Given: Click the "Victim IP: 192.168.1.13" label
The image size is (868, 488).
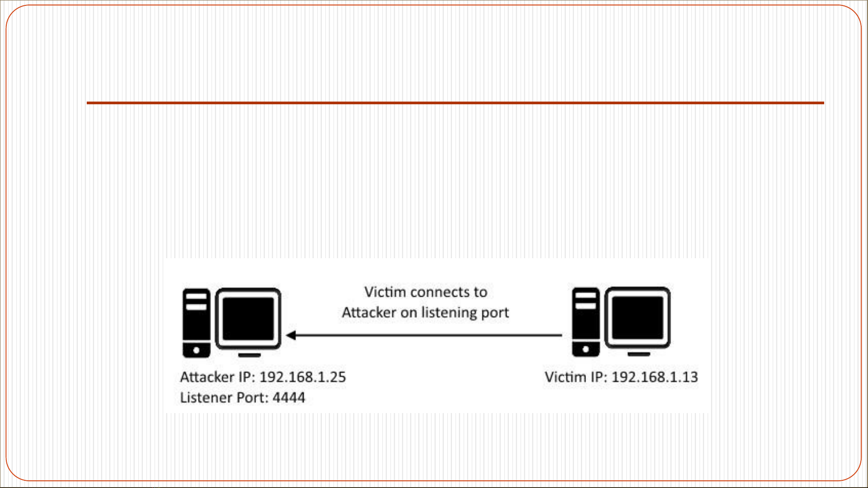Looking at the screenshot, I should tap(621, 377).
